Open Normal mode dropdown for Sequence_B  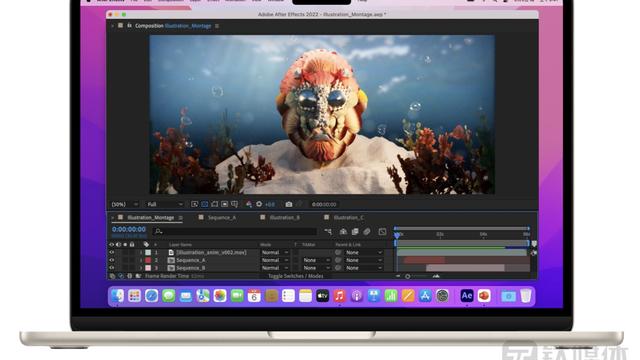coord(275,268)
